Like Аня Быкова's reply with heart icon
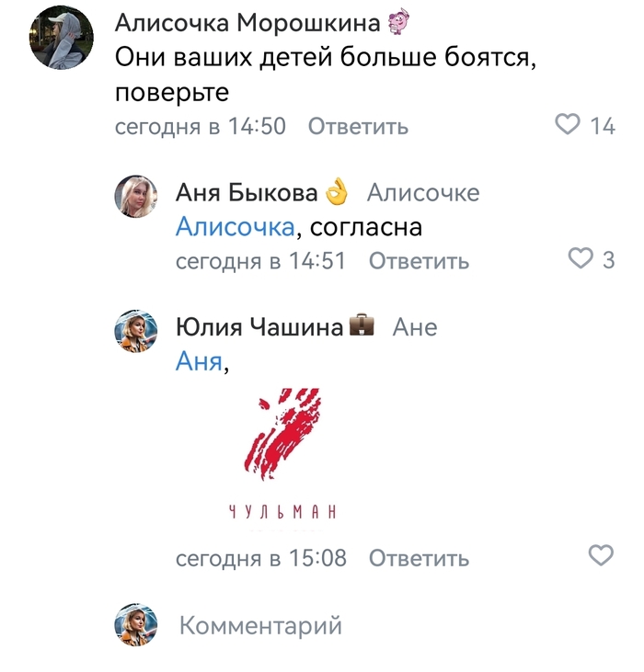Screen dimensions: 644x672 coord(581,258)
